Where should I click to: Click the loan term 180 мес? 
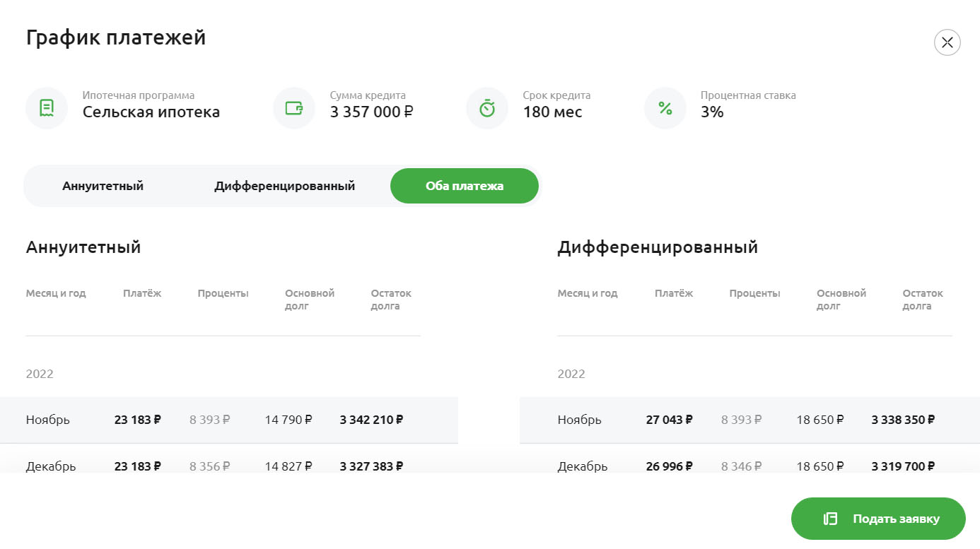click(553, 112)
